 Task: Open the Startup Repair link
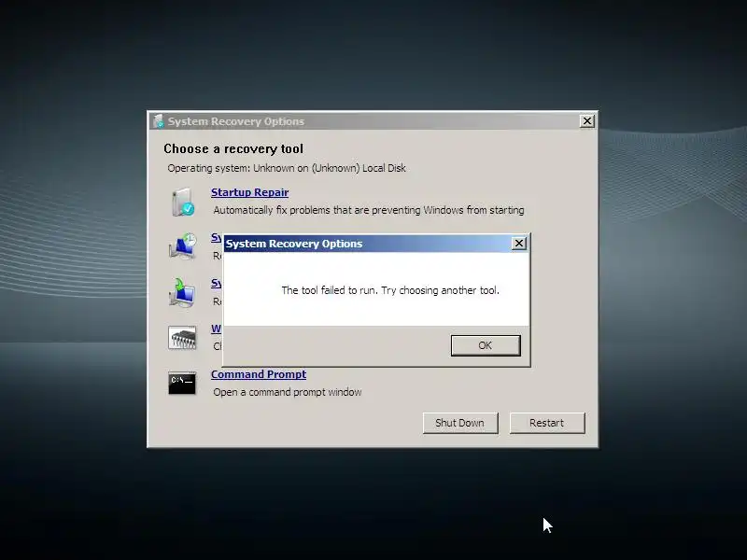[249, 192]
